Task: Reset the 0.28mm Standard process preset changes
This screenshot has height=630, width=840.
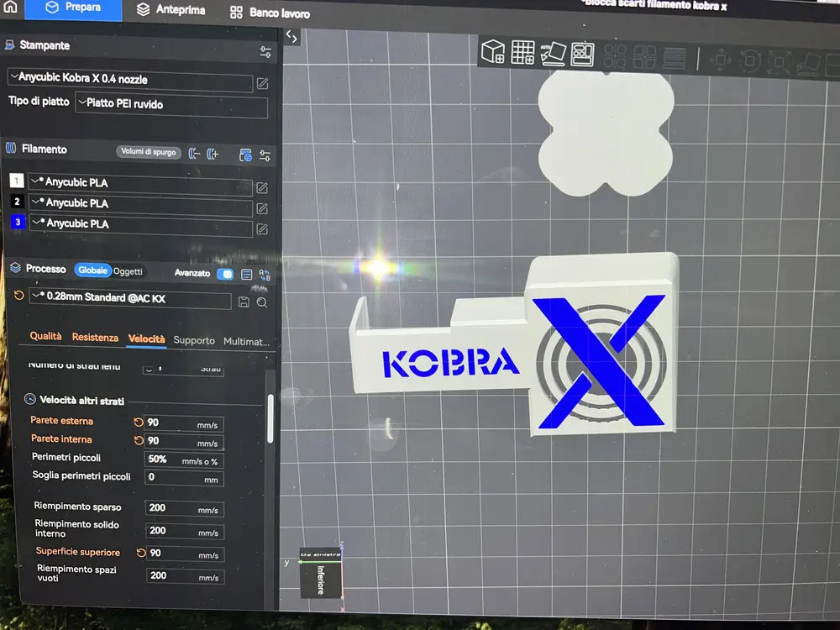Action: click(18, 295)
